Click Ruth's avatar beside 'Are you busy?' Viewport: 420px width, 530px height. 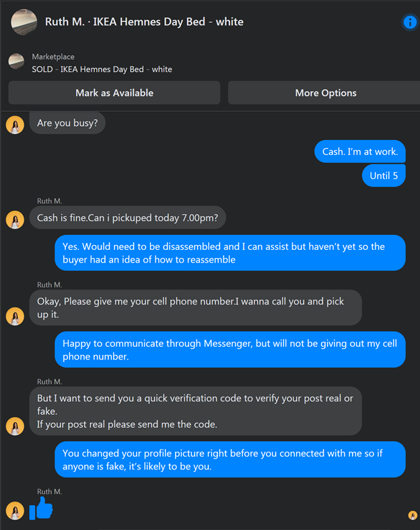point(15,125)
